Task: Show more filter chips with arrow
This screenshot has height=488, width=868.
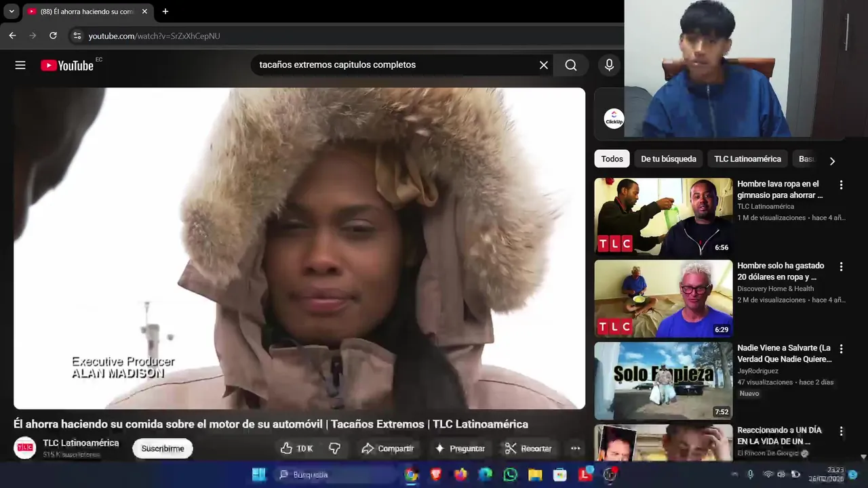Action: point(832,161)
